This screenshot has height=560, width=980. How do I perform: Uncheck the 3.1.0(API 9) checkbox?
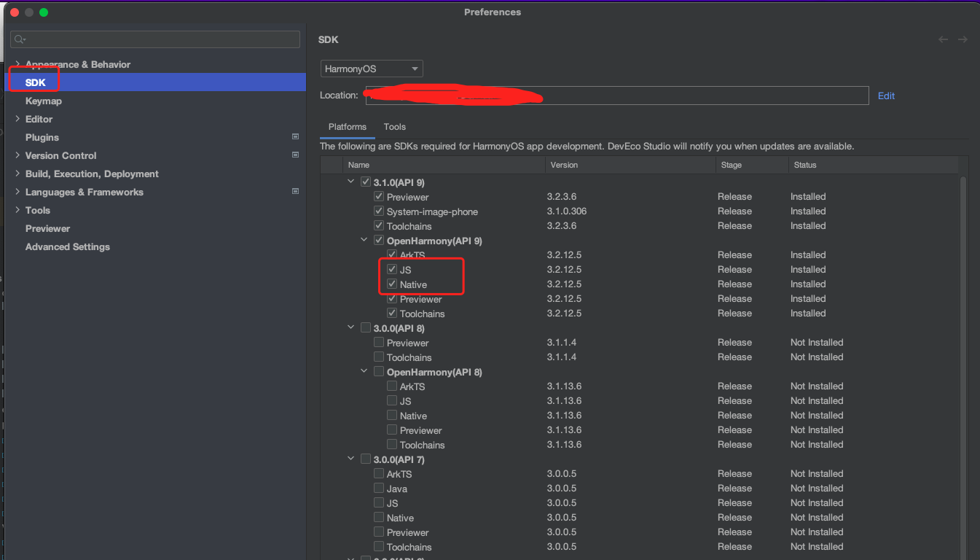[x=366, y=182]
